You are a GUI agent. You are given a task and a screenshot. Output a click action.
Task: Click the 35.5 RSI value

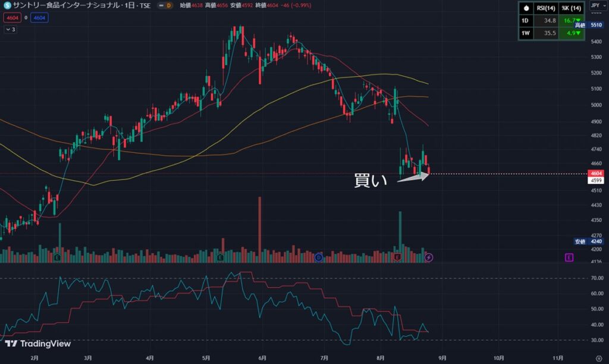click(x=550, y=33)
